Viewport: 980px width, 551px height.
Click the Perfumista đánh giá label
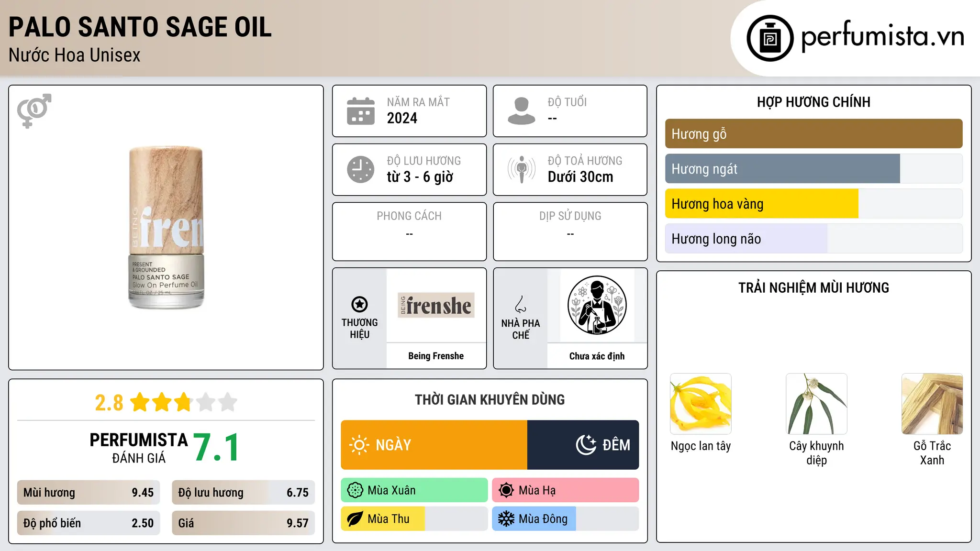click(x=139, y=448)
